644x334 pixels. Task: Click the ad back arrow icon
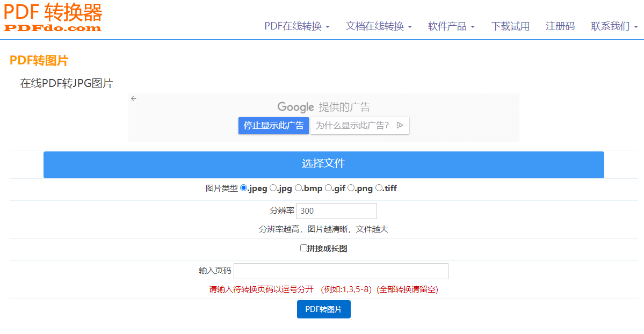tap(134, 98)
